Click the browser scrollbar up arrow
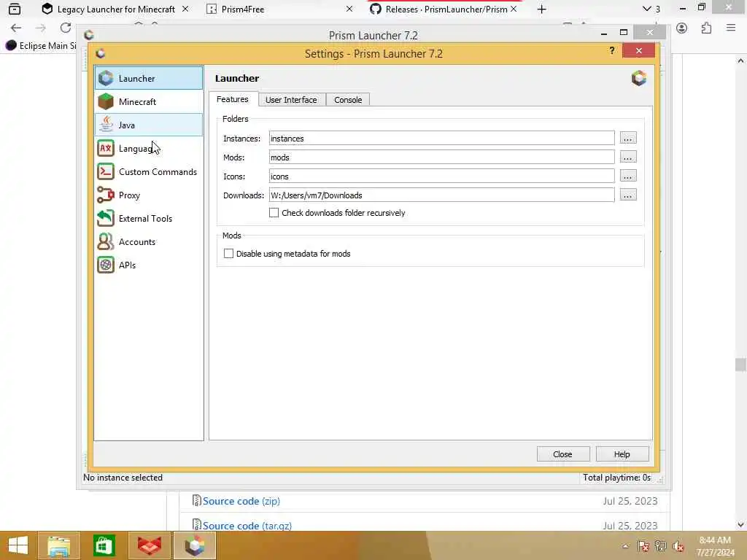Screen dimensions: 747x560 740,61
